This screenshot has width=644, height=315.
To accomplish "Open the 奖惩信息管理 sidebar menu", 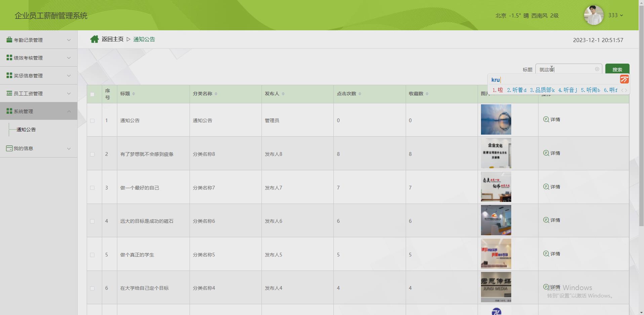I will [39, 75].
